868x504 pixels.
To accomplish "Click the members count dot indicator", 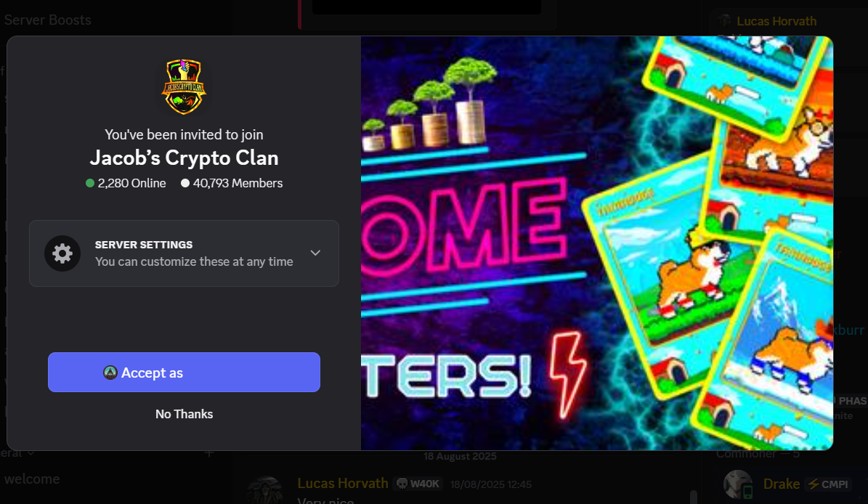I will [185, 183].
